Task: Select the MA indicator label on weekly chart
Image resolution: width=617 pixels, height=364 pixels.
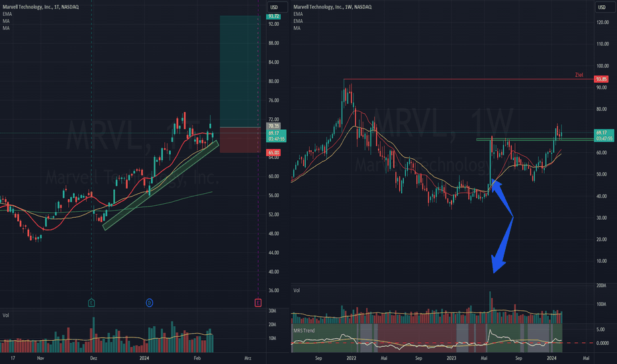Action: (297, 28)
